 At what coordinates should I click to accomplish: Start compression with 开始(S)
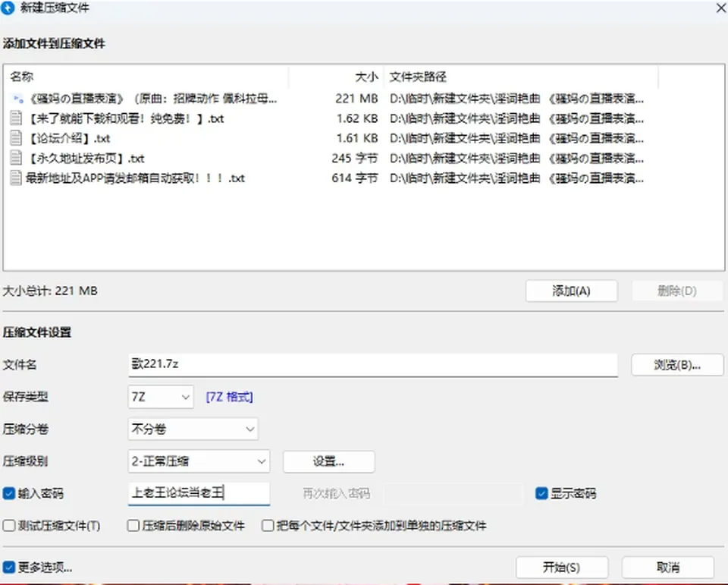(562, 568)
